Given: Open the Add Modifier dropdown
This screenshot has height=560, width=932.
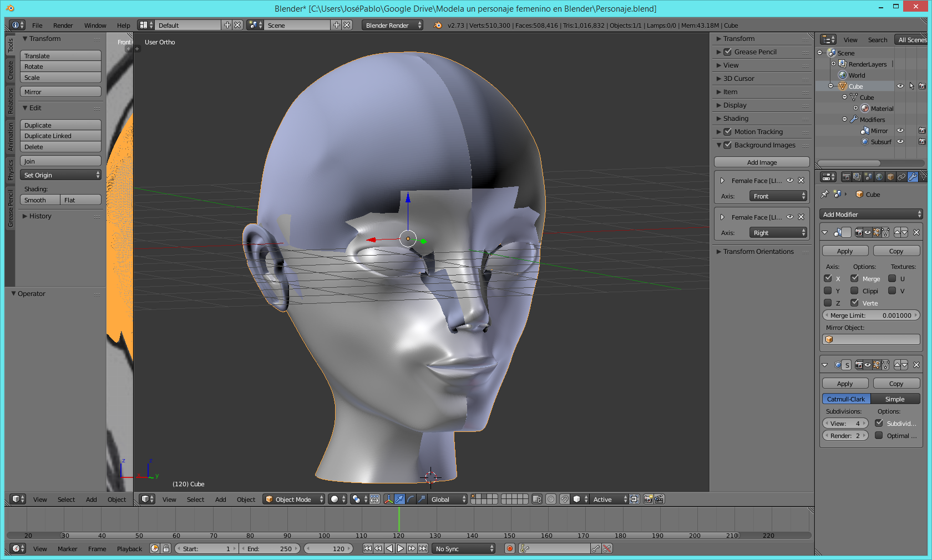Looking at the screenshot, I should tap(870, 215).
